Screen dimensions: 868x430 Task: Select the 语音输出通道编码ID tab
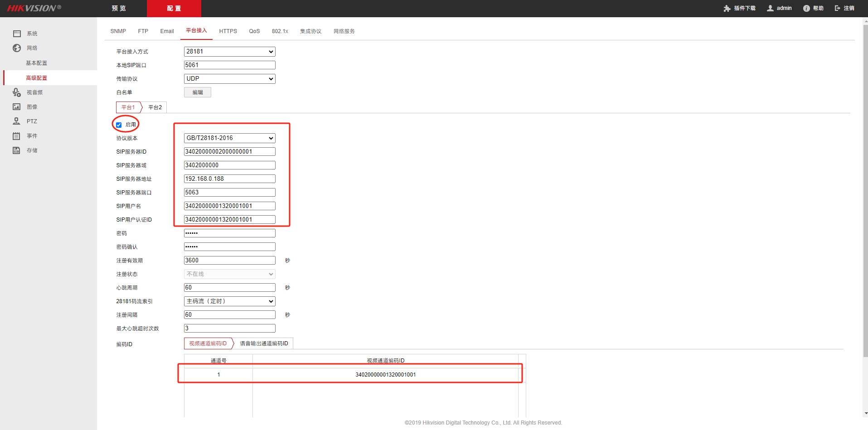[x=264, y=343]
